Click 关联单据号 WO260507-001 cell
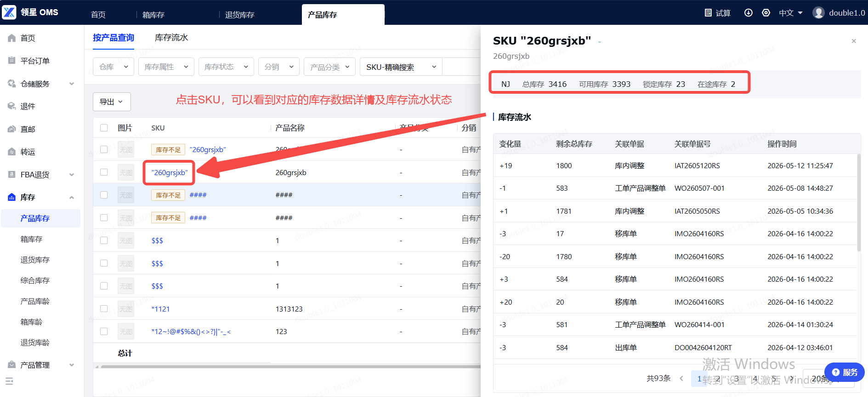The image size is (868, 397). pyautogui.click(x=699, y=188)
